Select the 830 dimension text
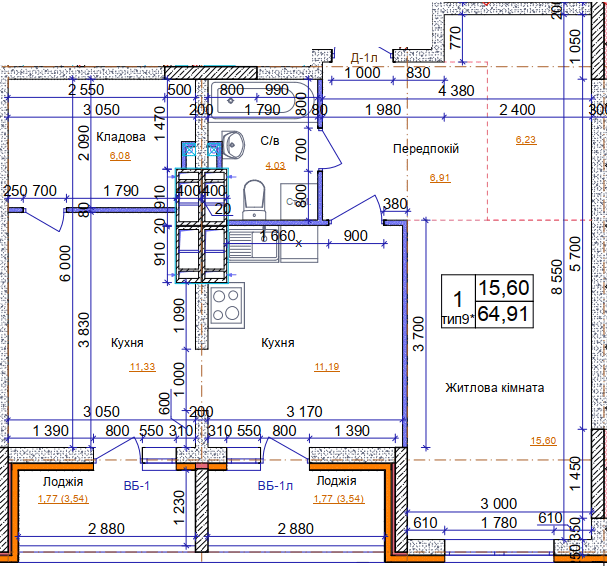 tap(418, 73)
